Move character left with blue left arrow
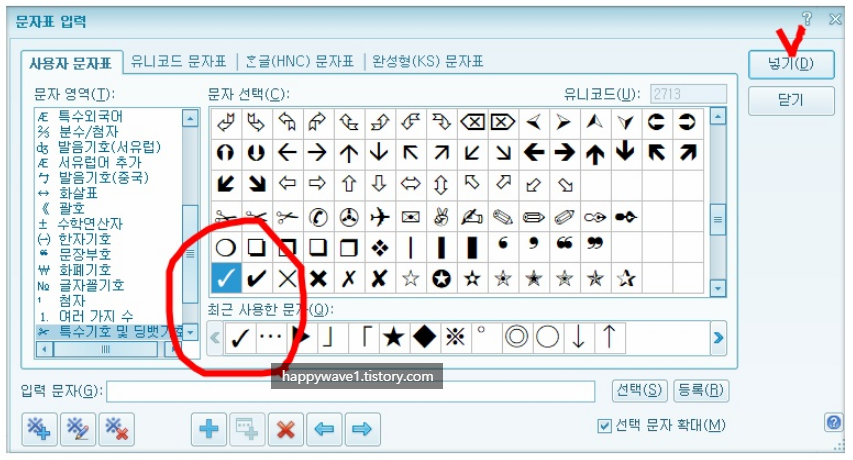853x460 pixels. 324,429
